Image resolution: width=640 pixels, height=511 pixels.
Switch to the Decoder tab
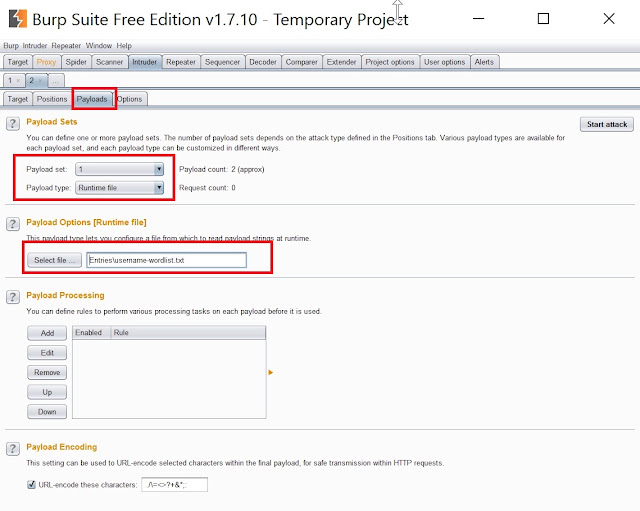(x=263, y=62)
